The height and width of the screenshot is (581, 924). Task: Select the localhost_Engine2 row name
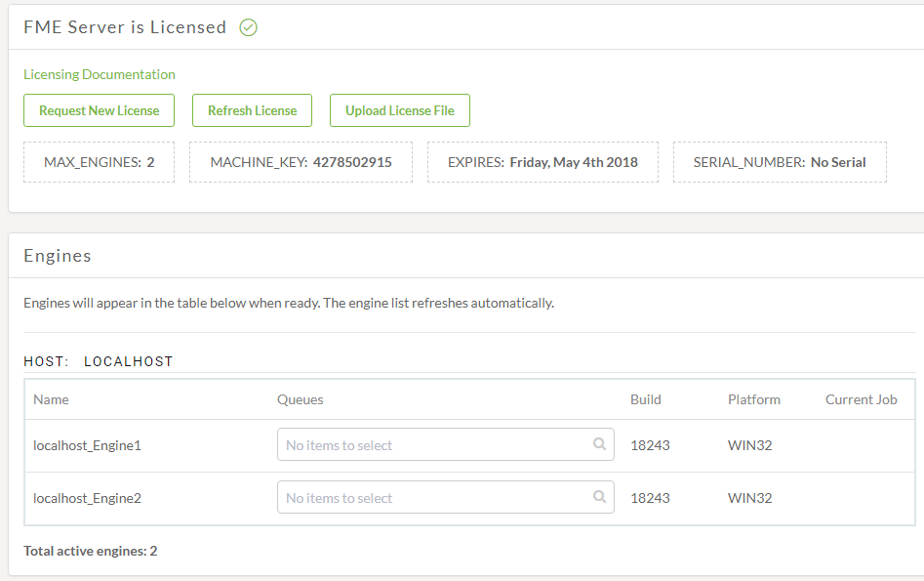pos(87,498)
